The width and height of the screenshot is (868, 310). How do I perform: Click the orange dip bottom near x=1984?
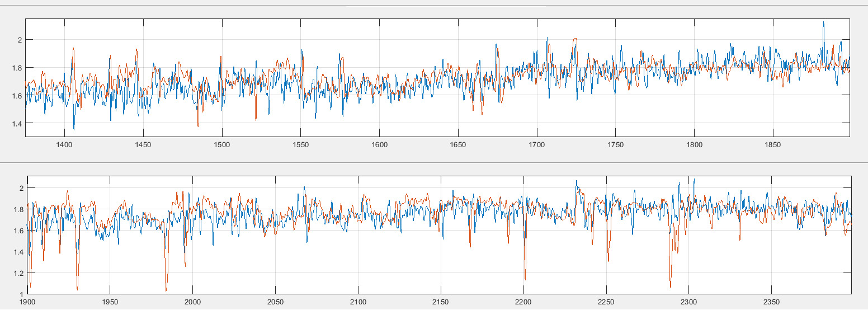tap(166, 290)
